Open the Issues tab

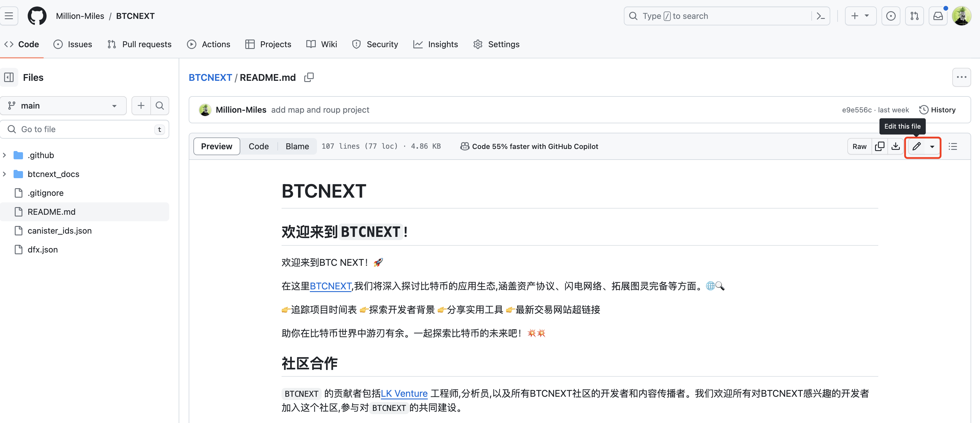pyautogui.click(x=73, y=44)
